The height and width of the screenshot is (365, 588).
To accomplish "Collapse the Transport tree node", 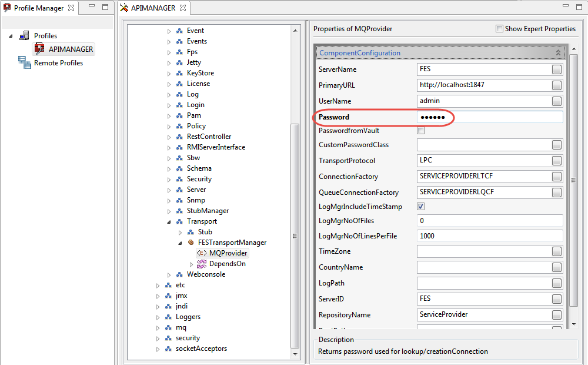I will (x=169, y=222).
